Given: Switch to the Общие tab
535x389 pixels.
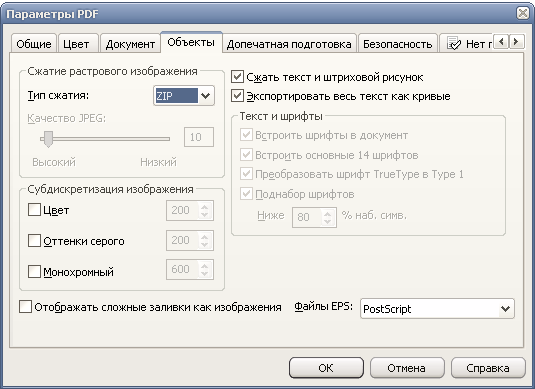Looking at the screenshot, I should click(34, 44).
